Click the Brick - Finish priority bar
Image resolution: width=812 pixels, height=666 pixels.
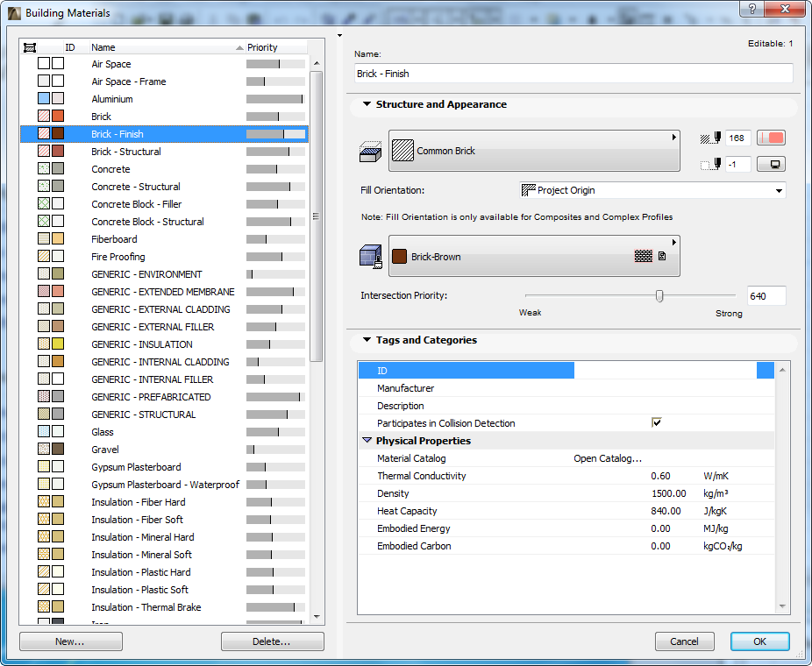(x=276, y=134)
